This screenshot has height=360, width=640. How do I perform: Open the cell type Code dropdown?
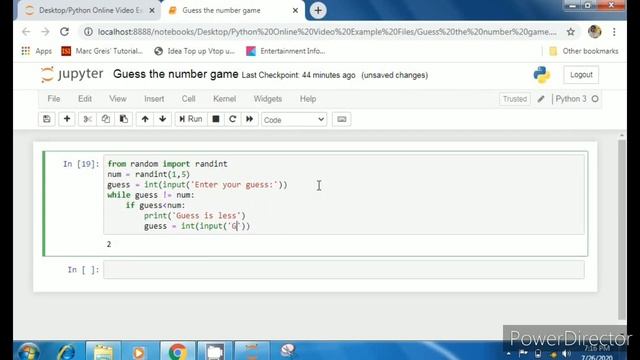point(294,120)
